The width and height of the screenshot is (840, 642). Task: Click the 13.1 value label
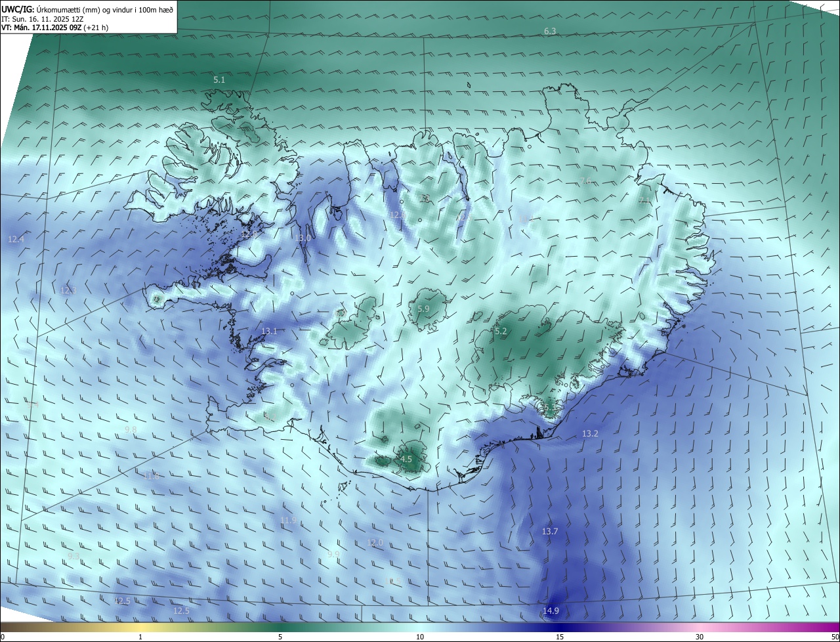tap(269, 332)
